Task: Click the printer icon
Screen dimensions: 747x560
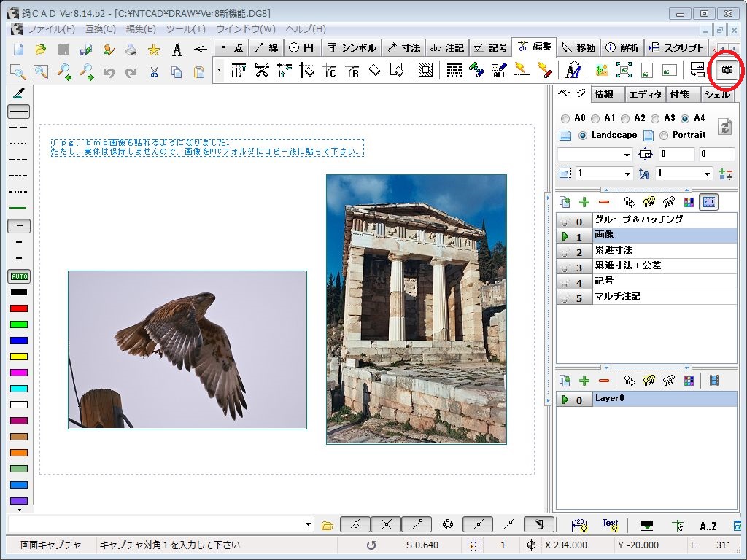Action: pos(131,49)
